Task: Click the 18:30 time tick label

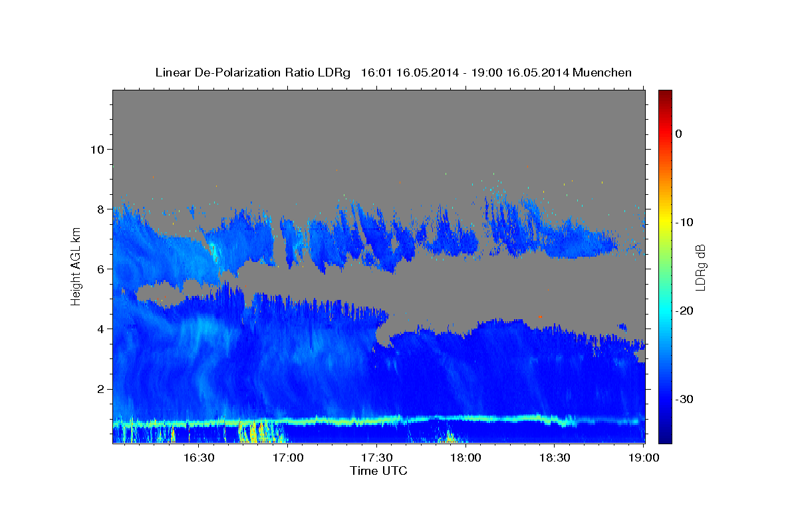Action: tap(555, 458)
